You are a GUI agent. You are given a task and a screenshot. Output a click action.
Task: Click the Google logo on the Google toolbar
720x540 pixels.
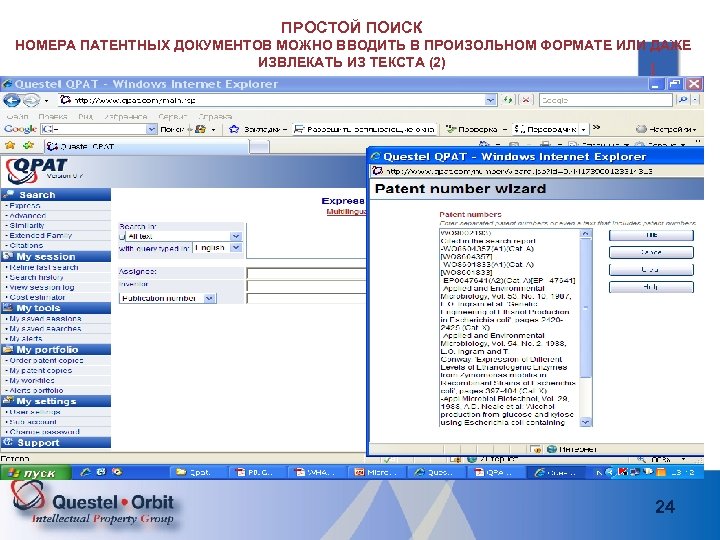coord(20,129)
